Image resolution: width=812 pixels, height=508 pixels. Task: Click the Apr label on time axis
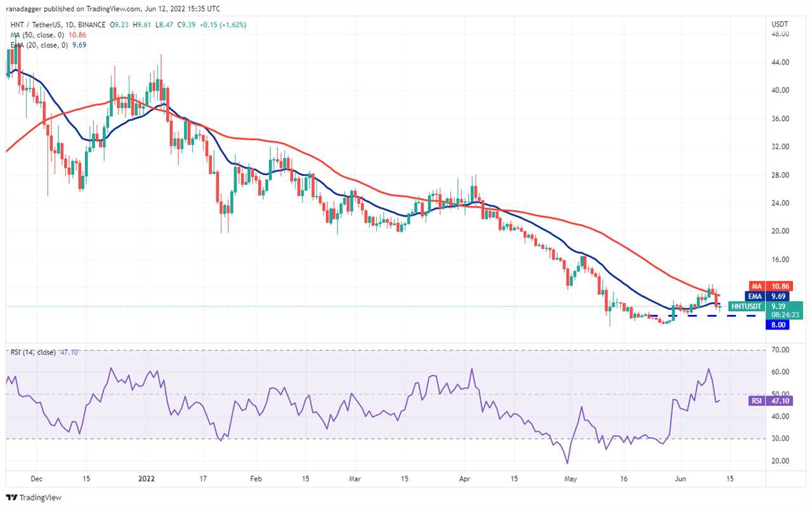click(x=465, y=479)
